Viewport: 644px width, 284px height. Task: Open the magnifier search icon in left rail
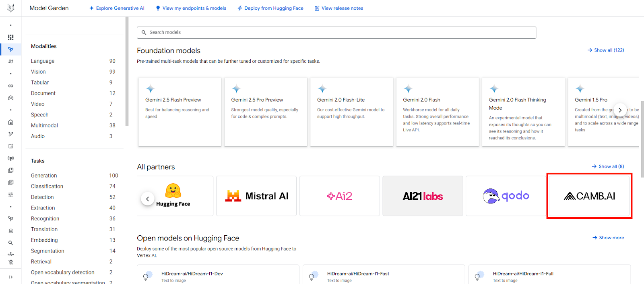(10, 243)
